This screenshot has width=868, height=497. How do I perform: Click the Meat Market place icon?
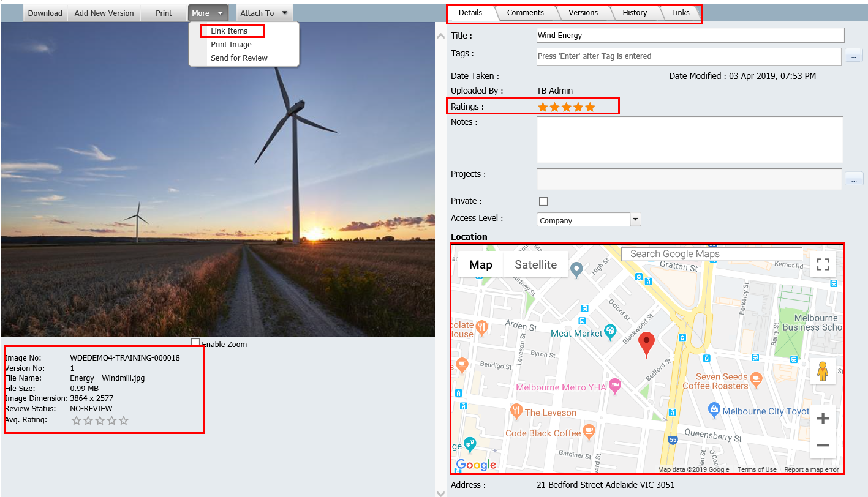pos(610,332)
